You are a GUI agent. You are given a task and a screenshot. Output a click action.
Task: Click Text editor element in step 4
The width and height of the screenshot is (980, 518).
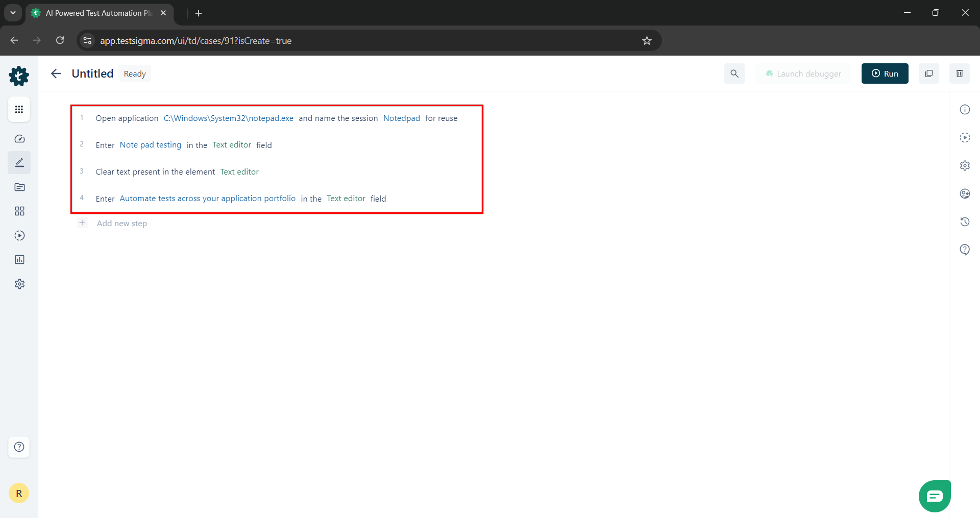pyautogui.click(x=346, y=199)
